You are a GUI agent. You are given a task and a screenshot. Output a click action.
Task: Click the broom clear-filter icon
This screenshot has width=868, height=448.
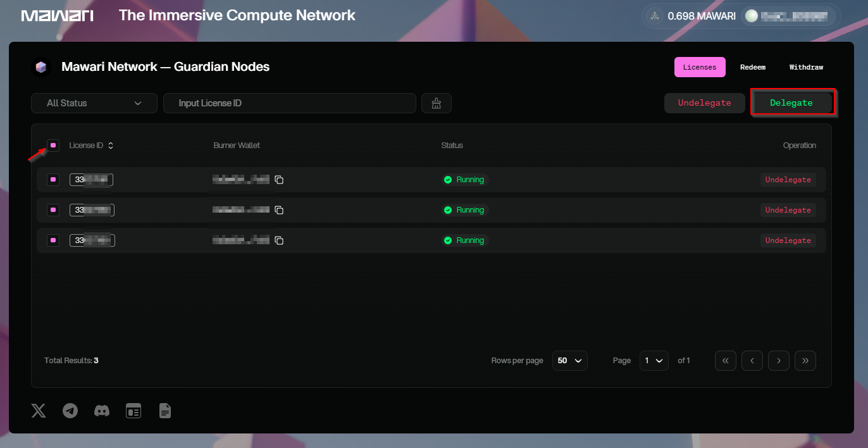[x=436, y=103]
